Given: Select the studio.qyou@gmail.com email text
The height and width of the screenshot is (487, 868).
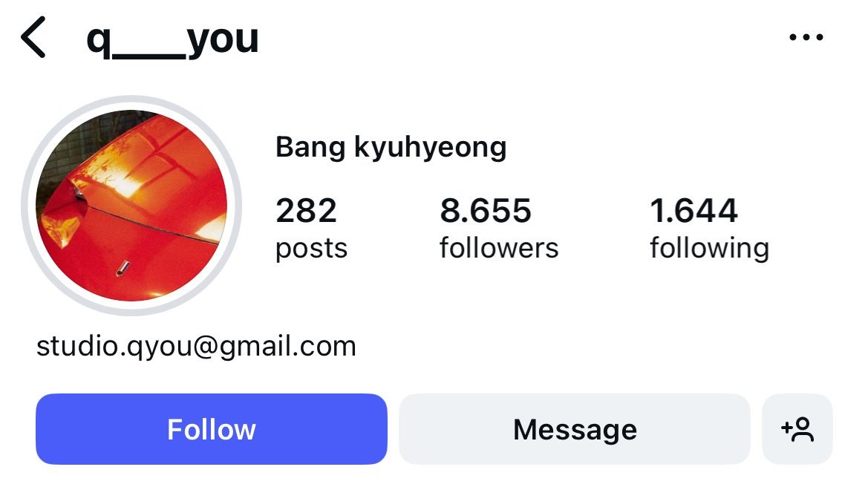Looking at the screenshot, I should (196, 347).
